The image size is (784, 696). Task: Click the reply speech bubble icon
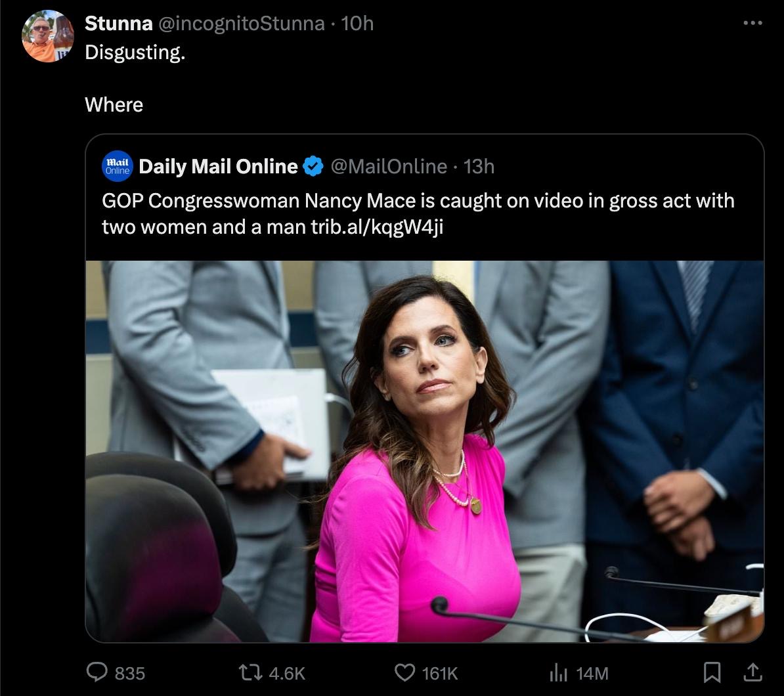coord(98,672)
